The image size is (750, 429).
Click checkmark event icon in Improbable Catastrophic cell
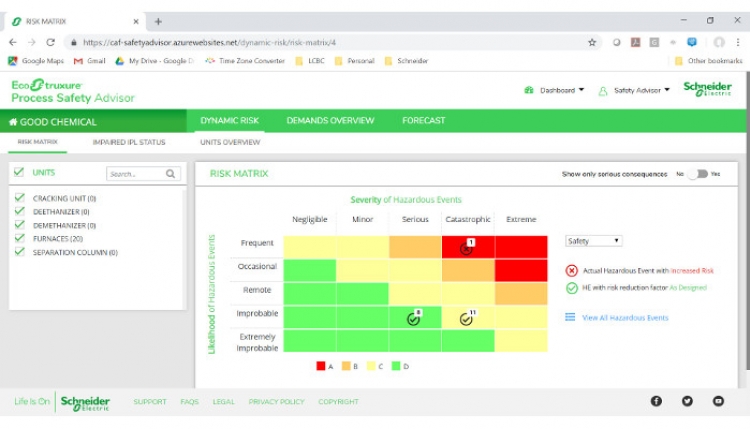[x=466, y=319]
